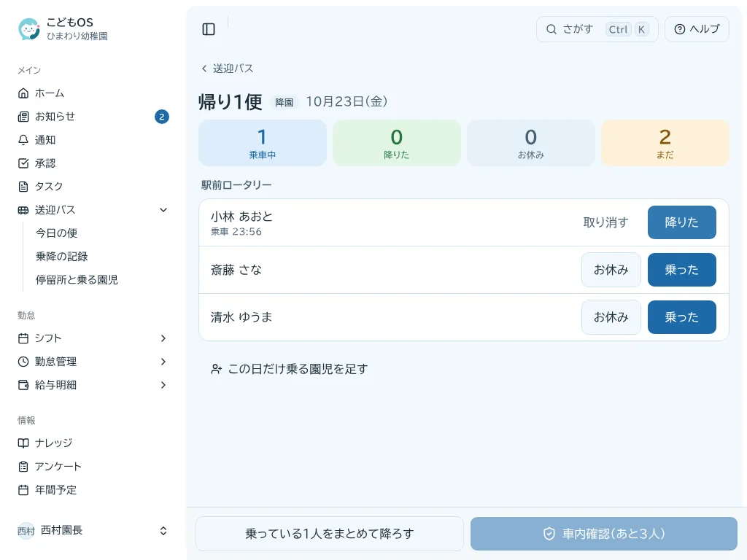Viewport: 747px width, 560px height.
Task: Select the お休み count card
Action: click(x=531, y=143)
